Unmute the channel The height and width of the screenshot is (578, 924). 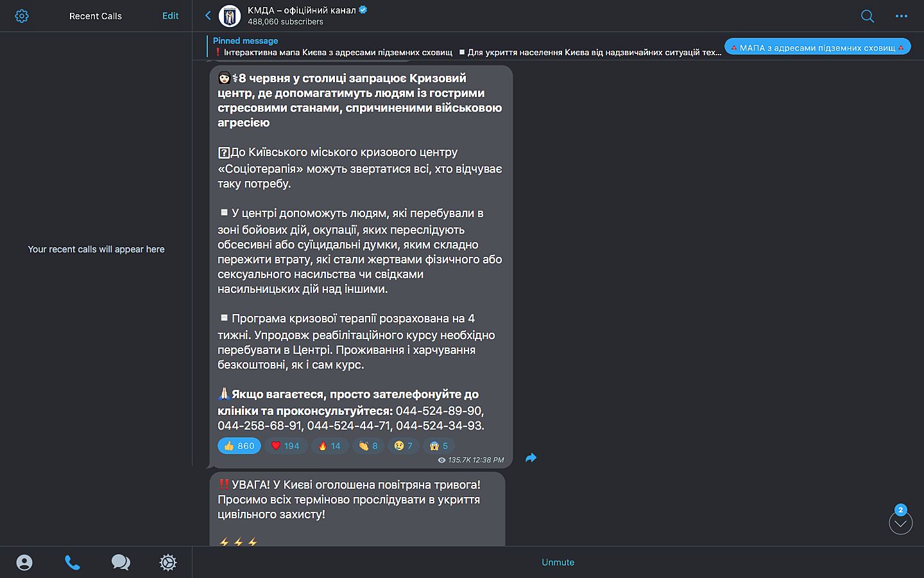coord(558,562)
